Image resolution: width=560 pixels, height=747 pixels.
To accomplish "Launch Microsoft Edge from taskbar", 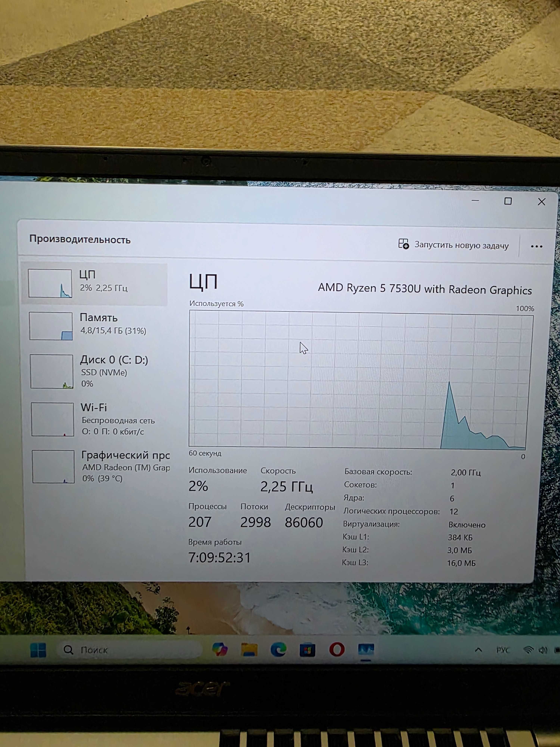I will click(279, 649).
